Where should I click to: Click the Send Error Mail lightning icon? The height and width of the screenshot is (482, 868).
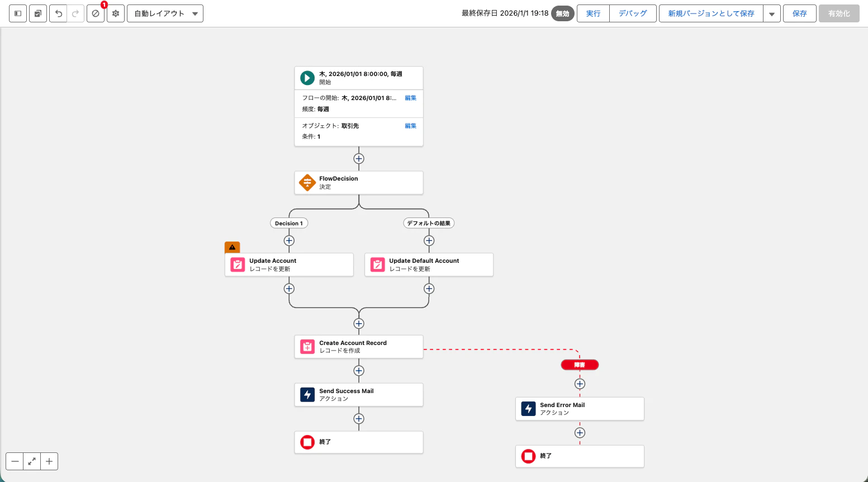point(528,408)
